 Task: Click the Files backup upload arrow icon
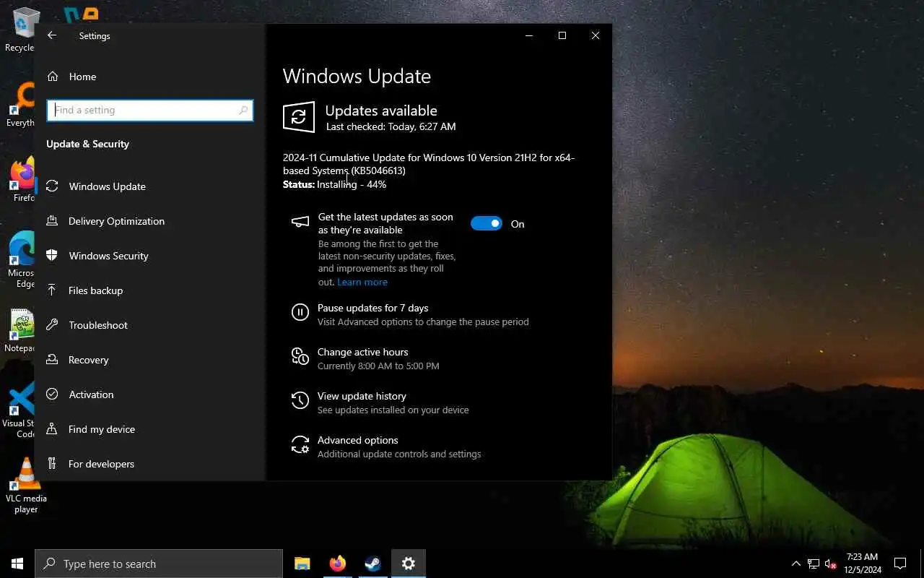pyautogui.click(x=52, y=290)
